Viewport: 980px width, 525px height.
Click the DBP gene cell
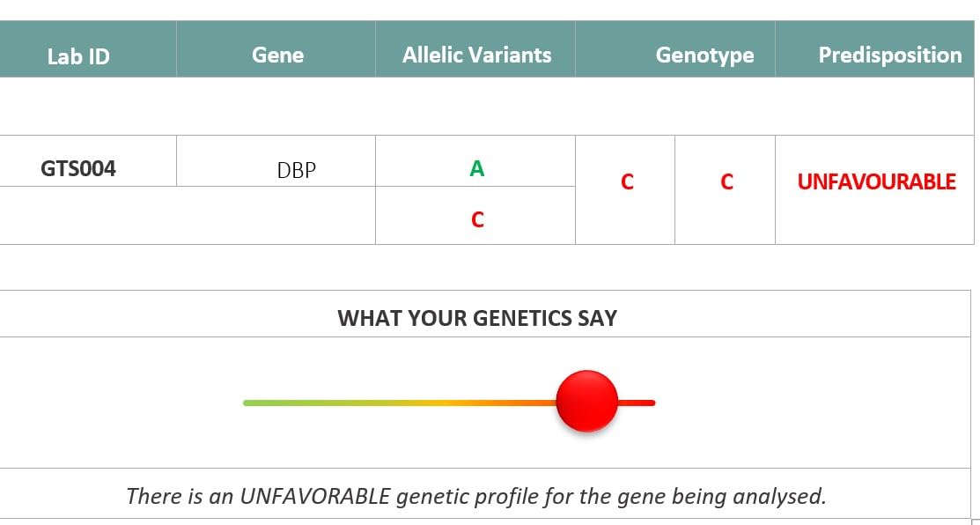[x=296, y=170]
